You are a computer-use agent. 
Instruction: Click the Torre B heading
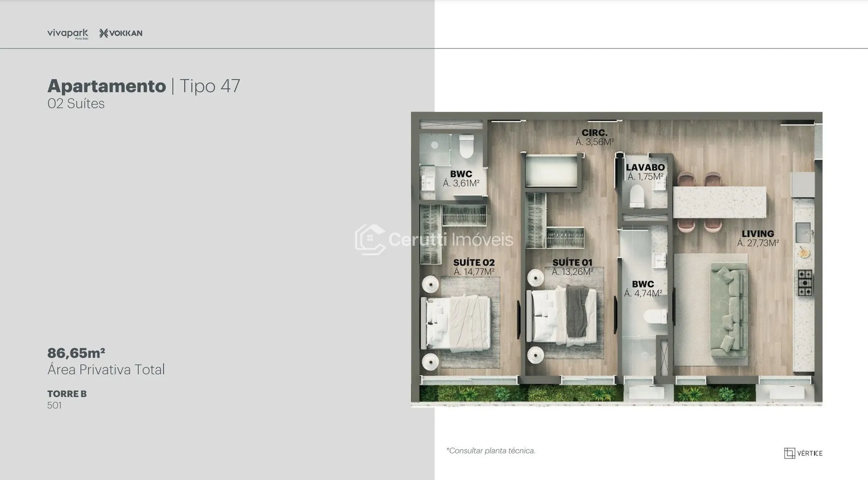coord(67,394)
